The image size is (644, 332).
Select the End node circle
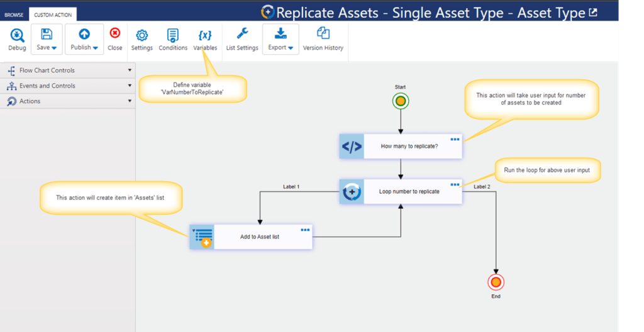click(496, 282)
